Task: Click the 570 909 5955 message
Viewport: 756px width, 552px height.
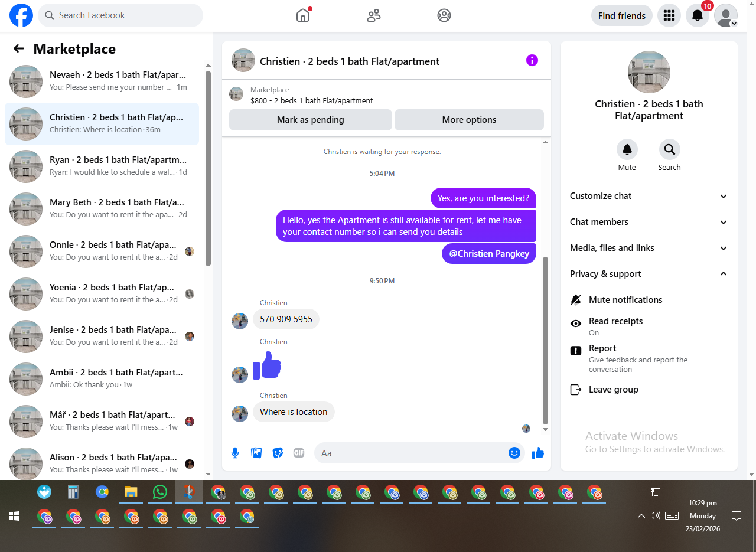Action: (286, 319)
